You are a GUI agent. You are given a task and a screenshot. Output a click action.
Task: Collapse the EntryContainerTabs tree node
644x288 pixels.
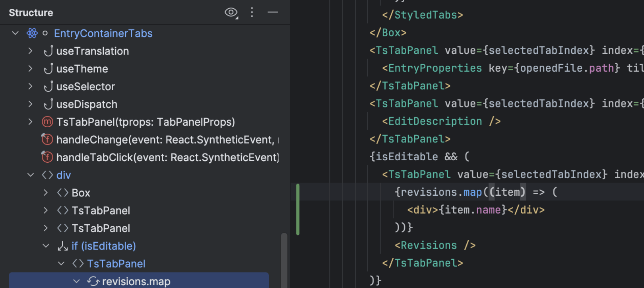click(x=16, y=33)
